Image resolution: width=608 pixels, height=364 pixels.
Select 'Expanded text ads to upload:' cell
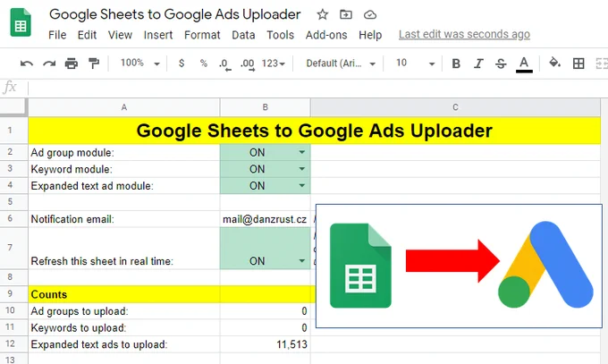124,344
